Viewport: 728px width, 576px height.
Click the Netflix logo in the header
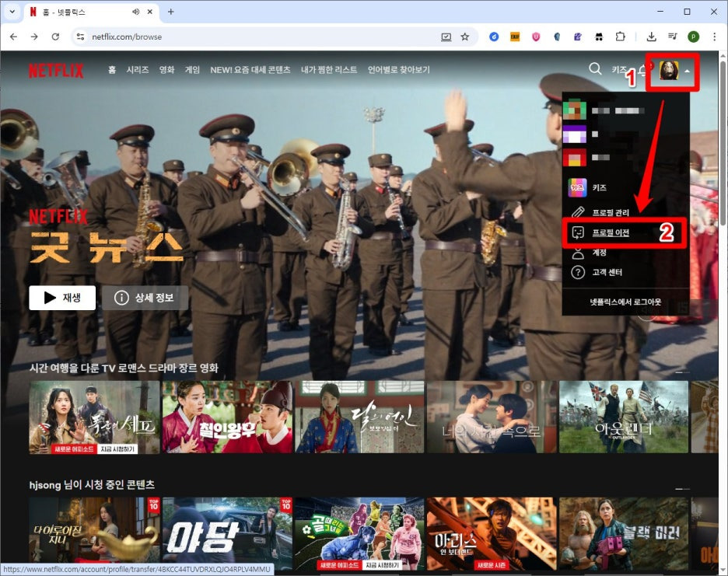pos(56,71)
